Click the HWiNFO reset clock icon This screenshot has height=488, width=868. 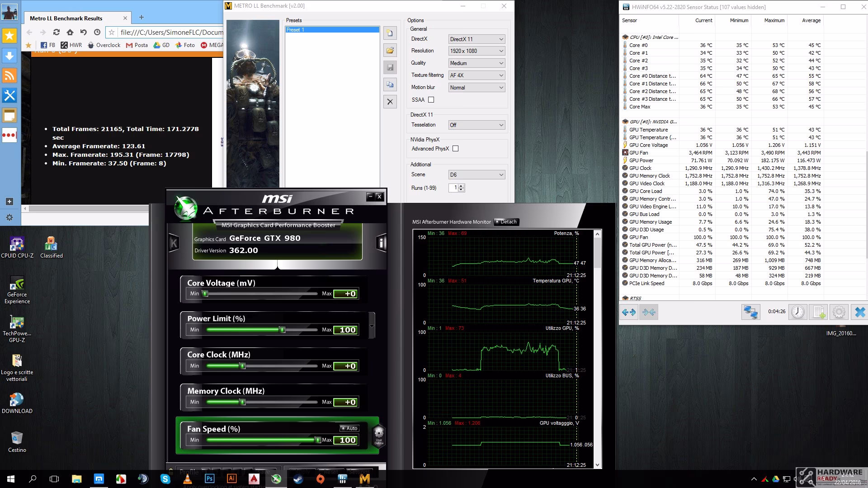(798, 312)
